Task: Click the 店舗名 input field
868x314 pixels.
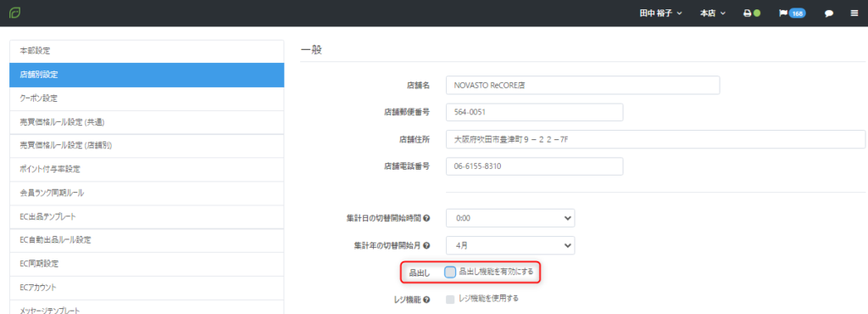Action: pos(583,85)
